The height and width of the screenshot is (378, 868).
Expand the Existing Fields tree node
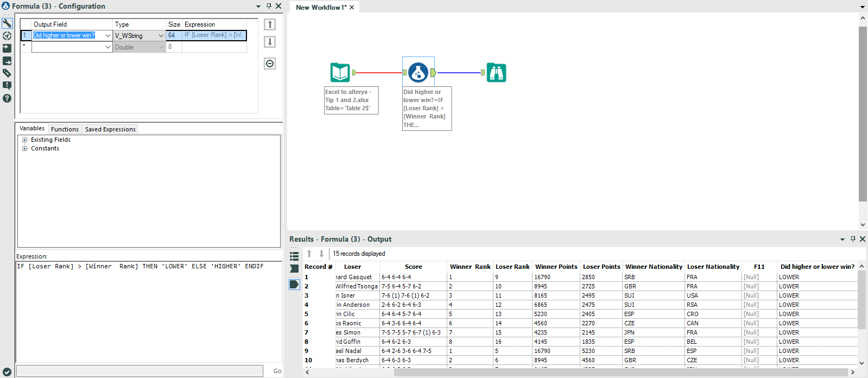pyautogui.click(x=24, y=140)
